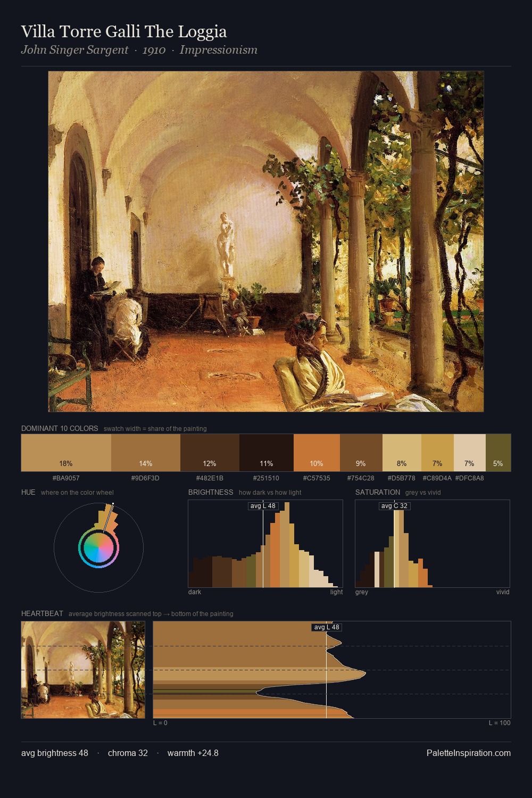Select the #251510 swatch showing 11%

[267, 453]
